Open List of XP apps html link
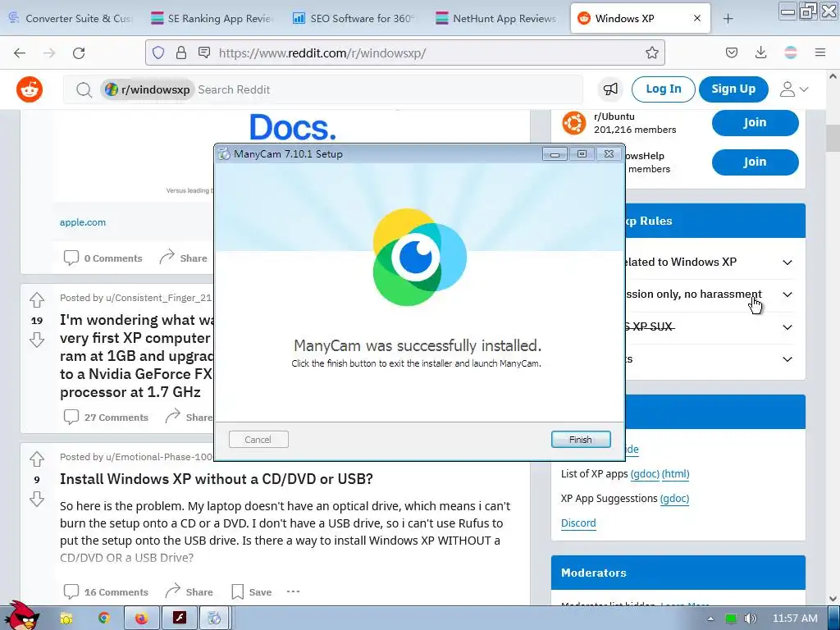The width and height of the screenshot is (840, 630). pos(675,473)
